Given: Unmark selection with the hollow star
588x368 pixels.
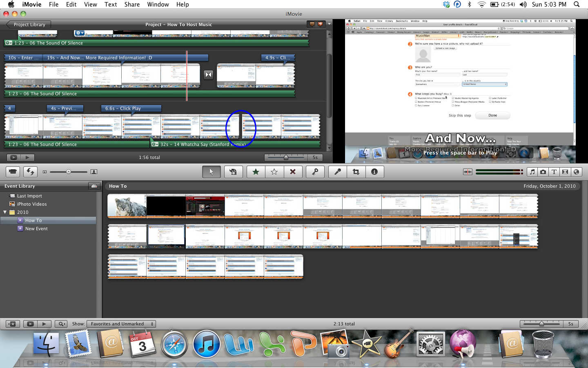Looking at the screenshot, I should (x=274, y=172).
